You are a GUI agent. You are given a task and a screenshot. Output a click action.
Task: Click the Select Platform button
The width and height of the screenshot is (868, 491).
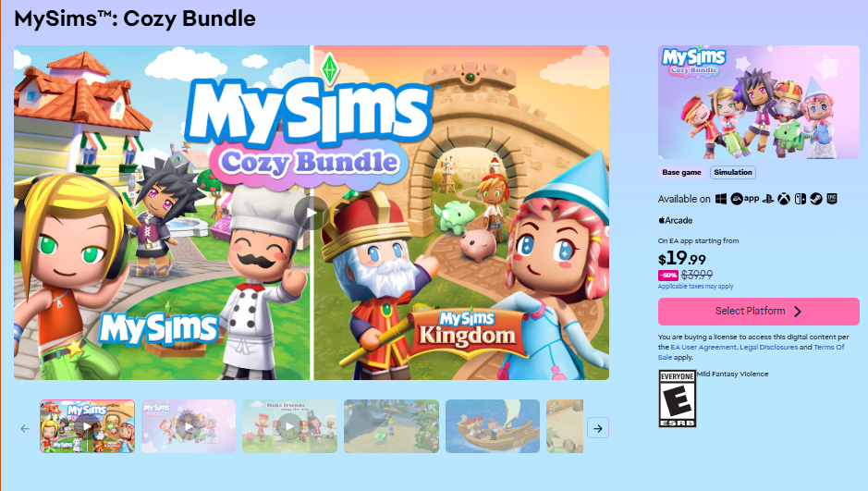click(758, 311)
